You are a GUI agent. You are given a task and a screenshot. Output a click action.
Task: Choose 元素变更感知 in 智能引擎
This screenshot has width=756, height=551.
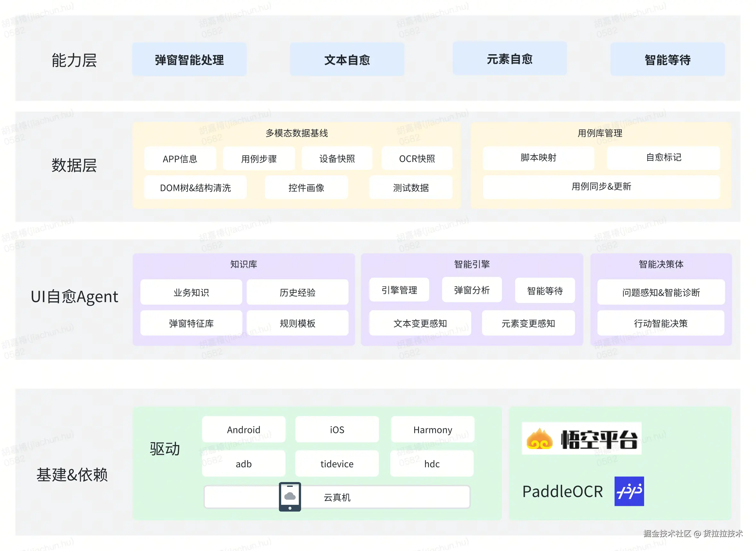point(528,323)
